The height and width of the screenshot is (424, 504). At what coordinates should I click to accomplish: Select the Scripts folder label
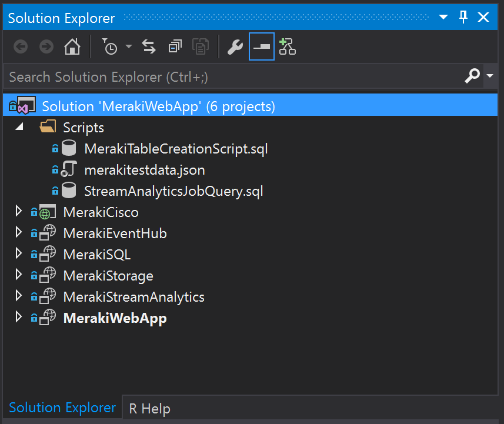(84, 128)
